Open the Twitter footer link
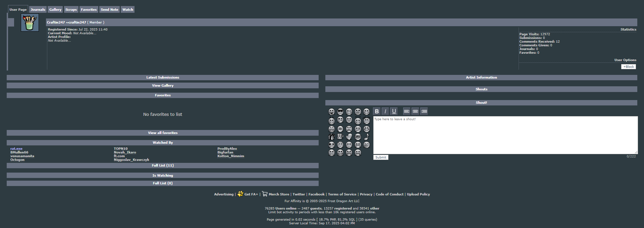644x228 pixels. coord(299,194)
